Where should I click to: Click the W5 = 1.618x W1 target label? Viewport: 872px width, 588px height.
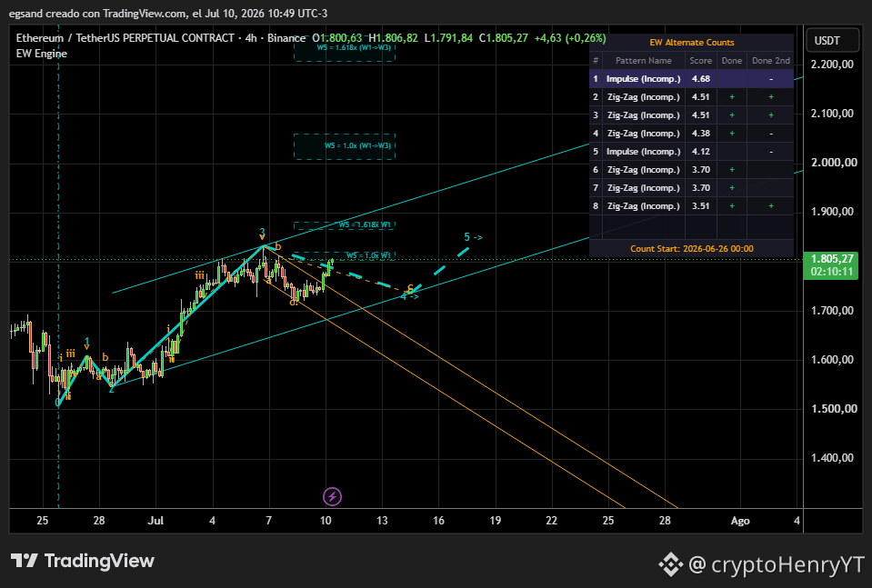point(365,224)
